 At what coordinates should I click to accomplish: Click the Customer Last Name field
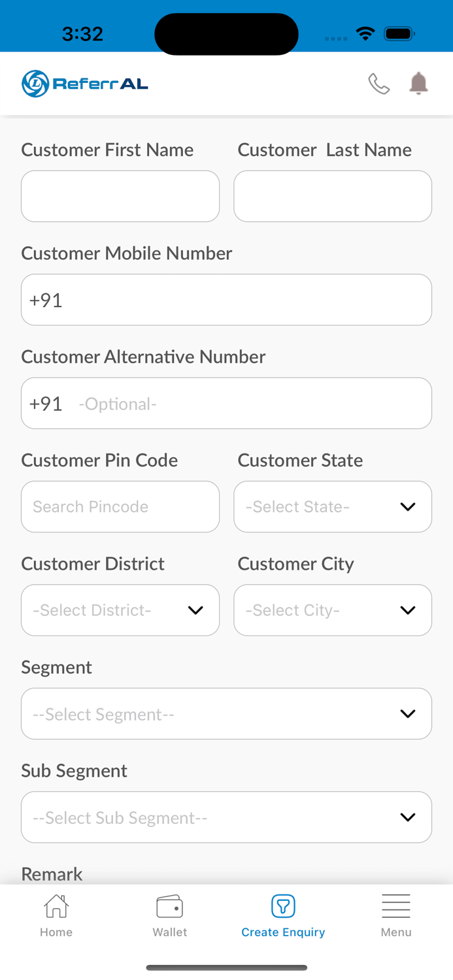coord(333,196)
